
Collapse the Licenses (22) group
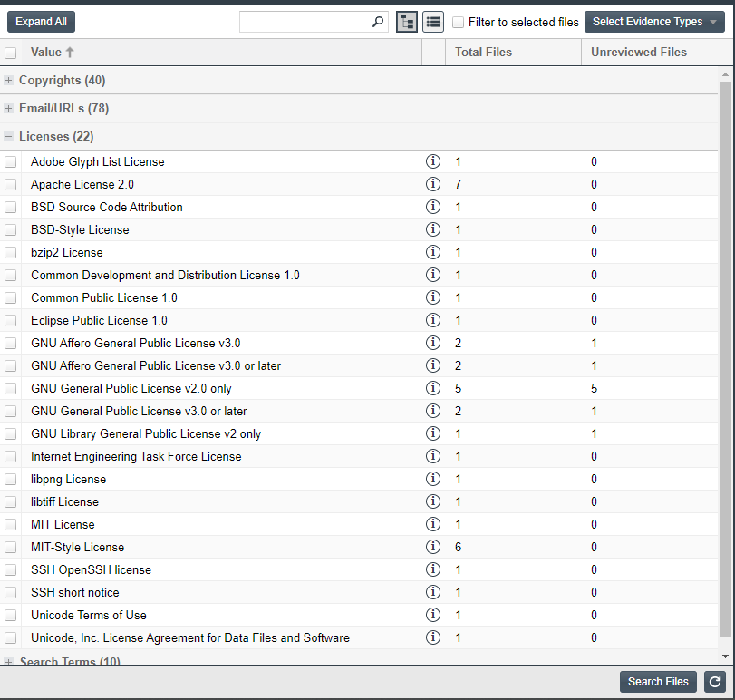[x=9, y=137]
